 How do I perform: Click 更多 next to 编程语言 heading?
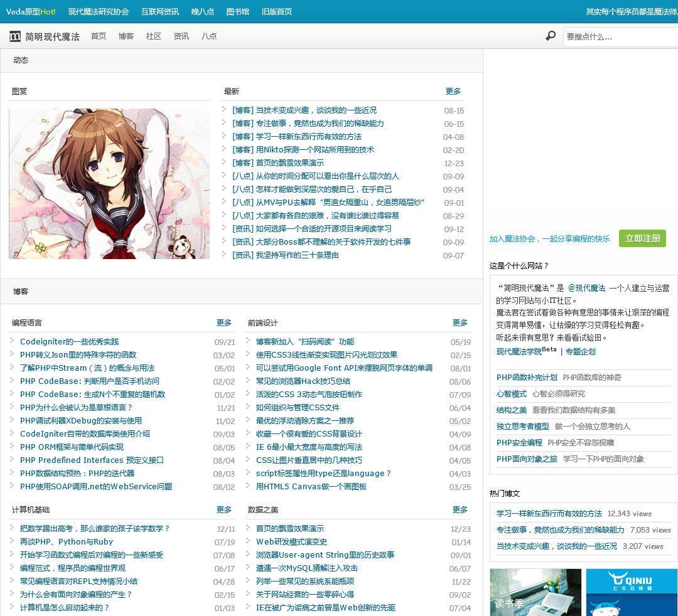coord(224,322)
